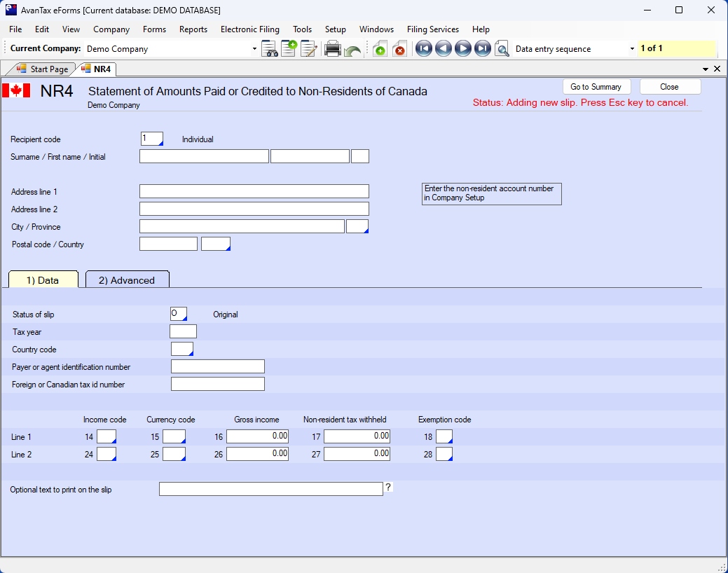The width and height of the screenshot is (728, 573).
Task: Switch to the 2) Advanced tab
Action: coord(127,280)
